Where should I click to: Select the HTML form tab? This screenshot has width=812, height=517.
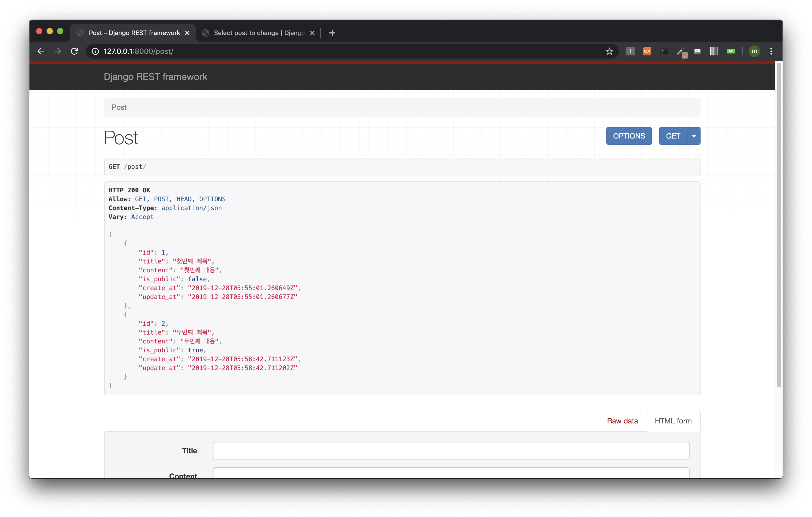pos(673,421)
